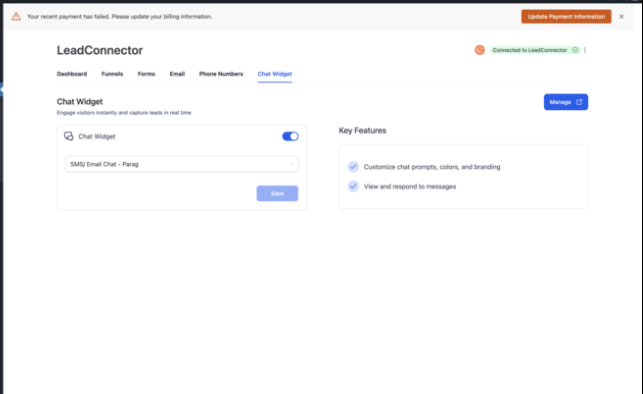Open the Forms tab
This screenshot has height=394, width=643.
[146, 74]
